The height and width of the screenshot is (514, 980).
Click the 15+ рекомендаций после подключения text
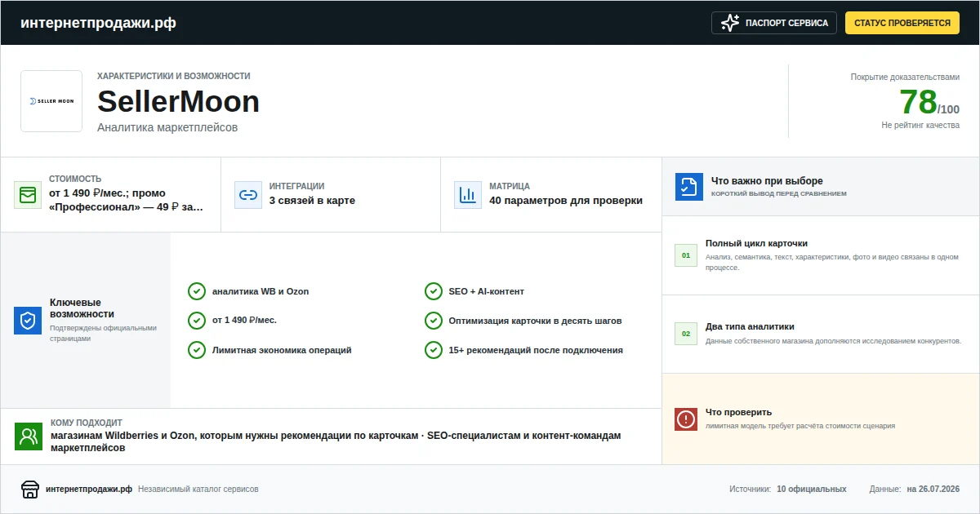tap(536, 350)
